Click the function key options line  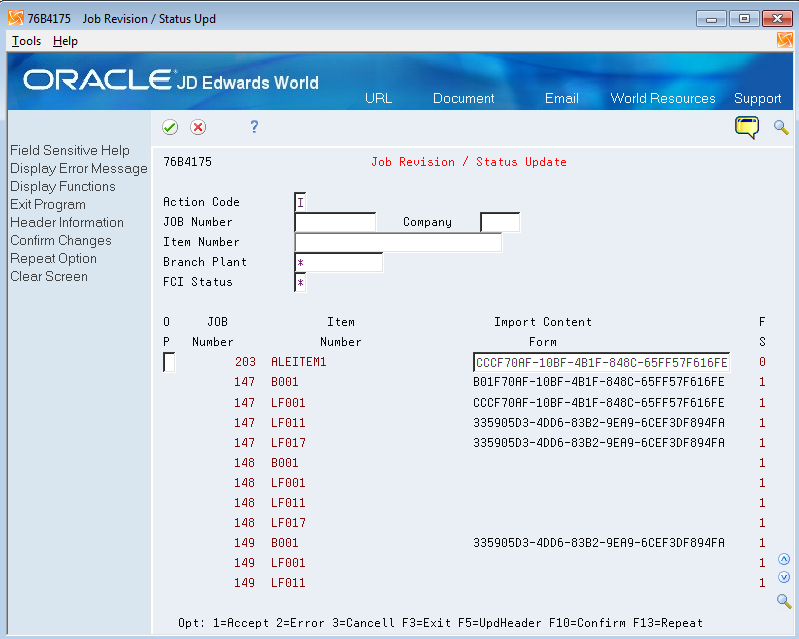pyautogui.click(x=440, y=623)
